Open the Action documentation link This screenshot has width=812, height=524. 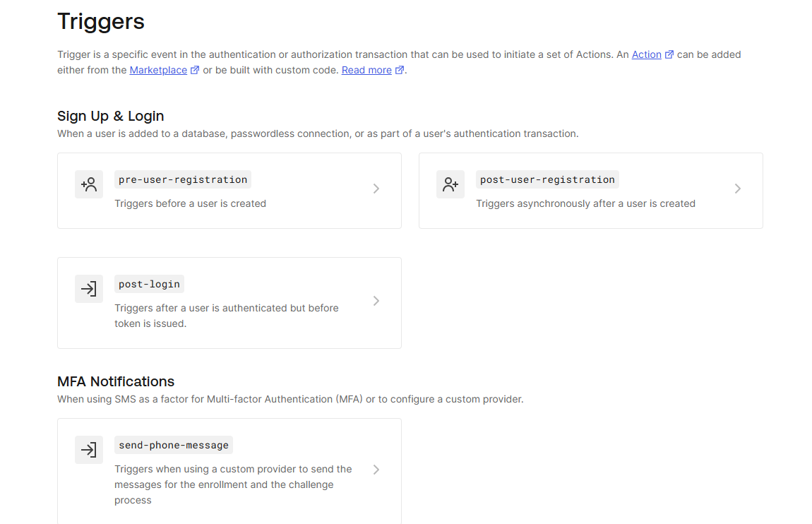(x=646, y=54)
